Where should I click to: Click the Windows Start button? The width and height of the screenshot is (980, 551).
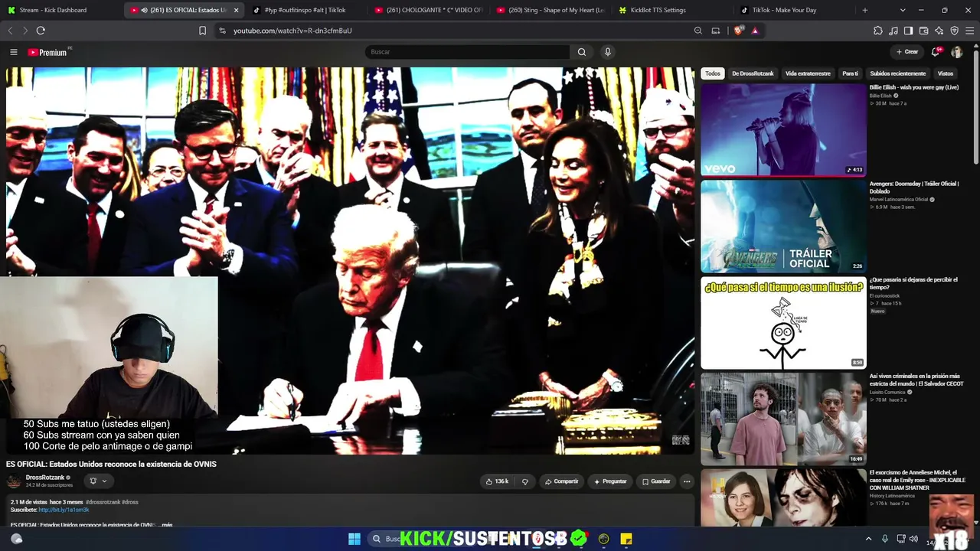[x=354, y=539]
